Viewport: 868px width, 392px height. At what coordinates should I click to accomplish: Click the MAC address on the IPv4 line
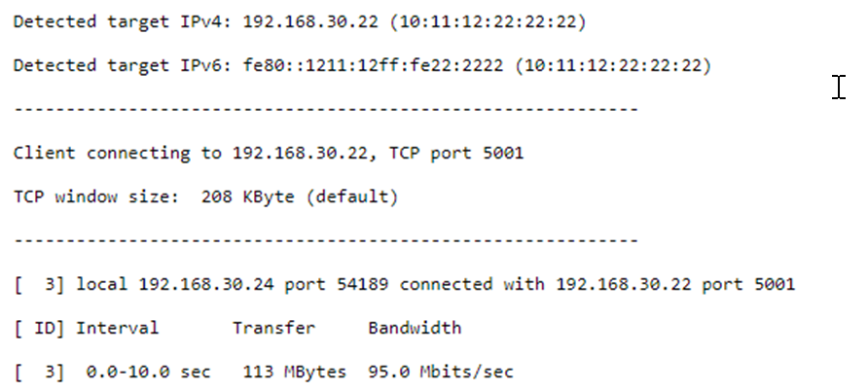tap(471, 21)
